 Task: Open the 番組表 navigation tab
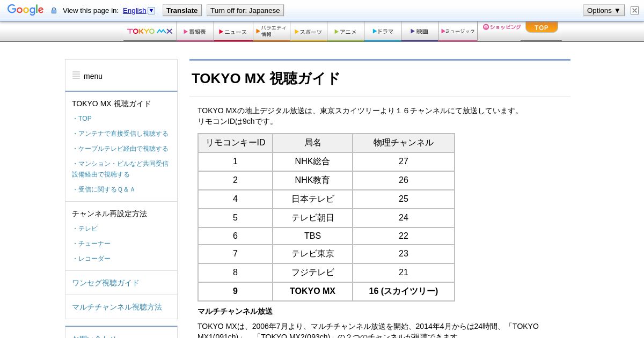click(x=195, y=32)
